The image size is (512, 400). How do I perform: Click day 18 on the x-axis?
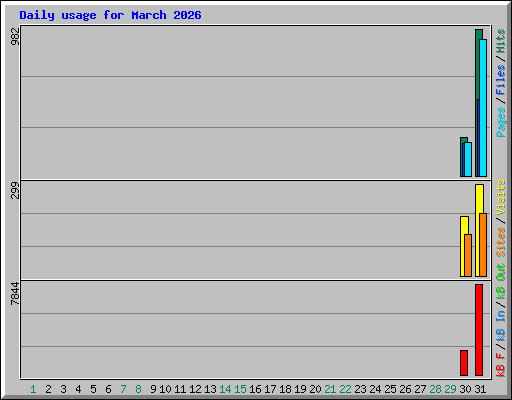[285, 389]
